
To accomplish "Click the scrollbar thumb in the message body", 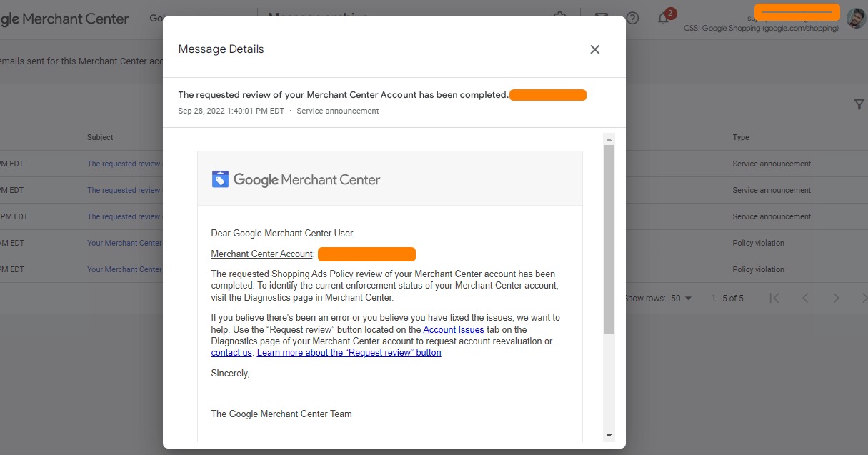I will (x=609, y=239).
